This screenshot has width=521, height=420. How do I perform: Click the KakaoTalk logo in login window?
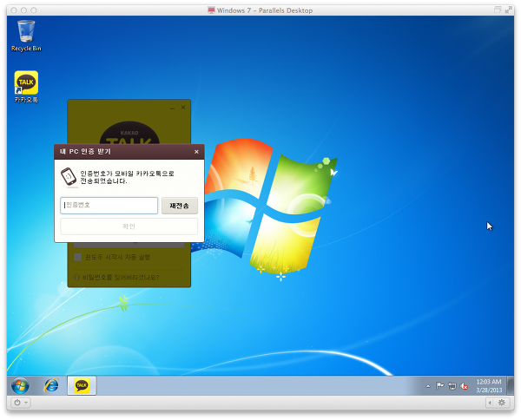[x=129, y=134]
